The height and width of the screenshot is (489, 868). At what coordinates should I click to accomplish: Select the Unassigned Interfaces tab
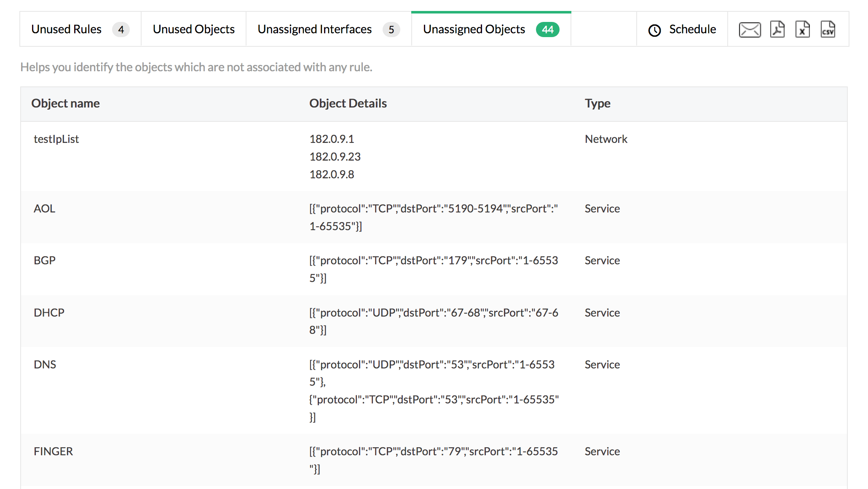tap(314, 29)
